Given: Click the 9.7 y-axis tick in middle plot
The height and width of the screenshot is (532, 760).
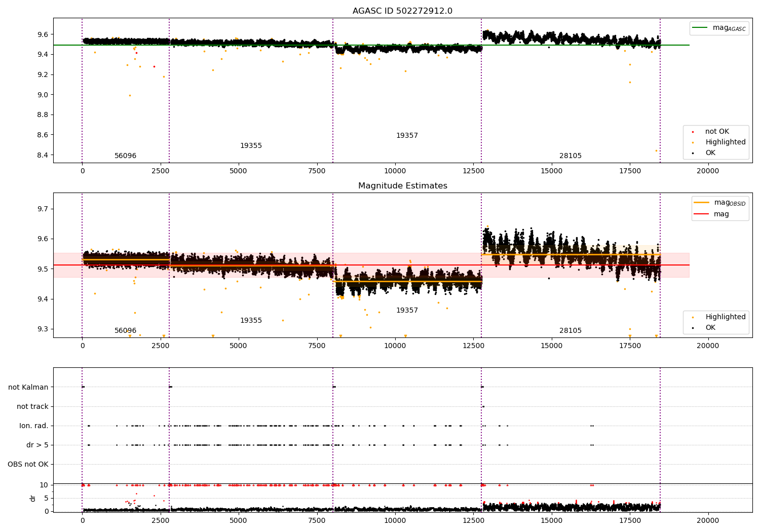Looking at the screenshot, I should click(43, 209).
